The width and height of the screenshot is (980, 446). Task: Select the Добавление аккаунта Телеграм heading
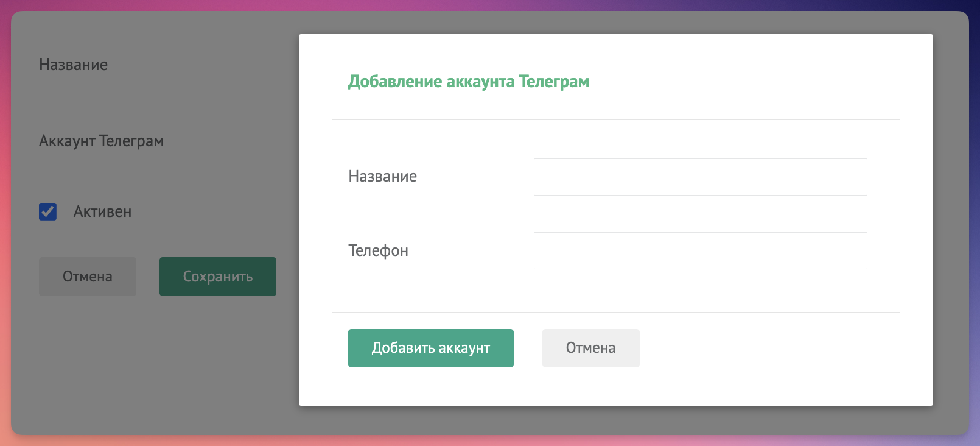[469, 82]
